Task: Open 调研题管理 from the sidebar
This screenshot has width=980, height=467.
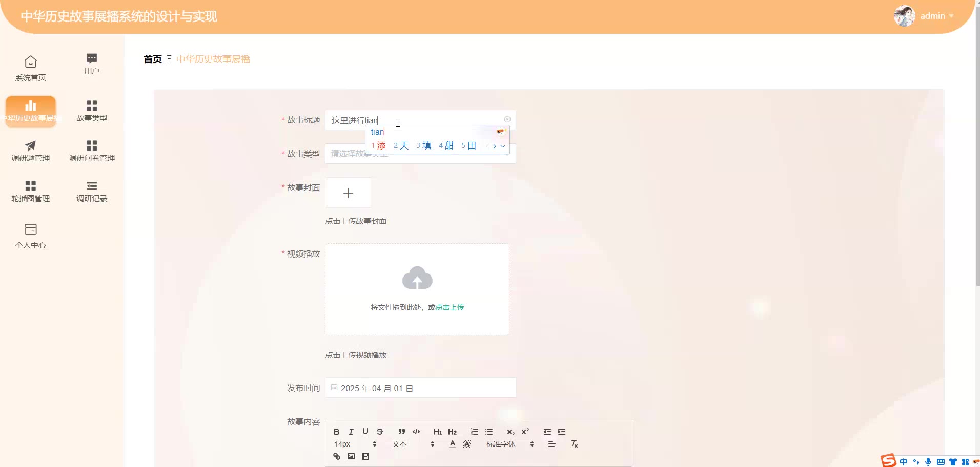Action: click(x=31, y=151)
